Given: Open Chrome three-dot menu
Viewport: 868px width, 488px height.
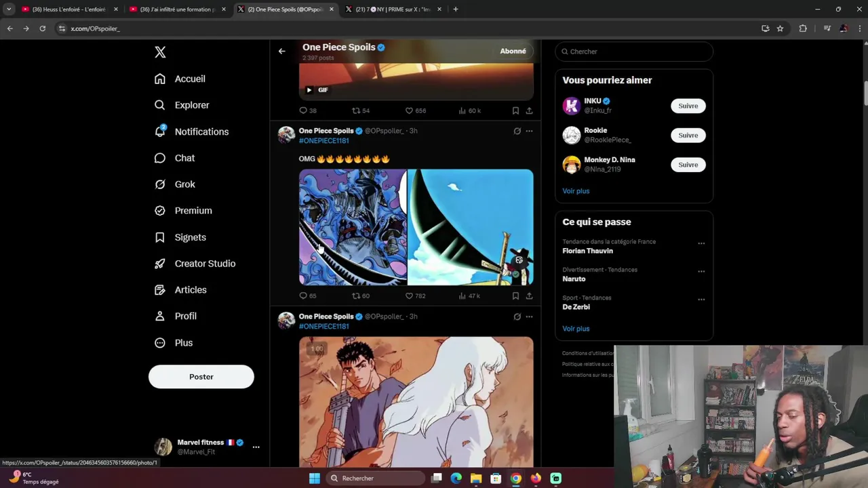Looking at the screenshot, I should coord(859,28).
